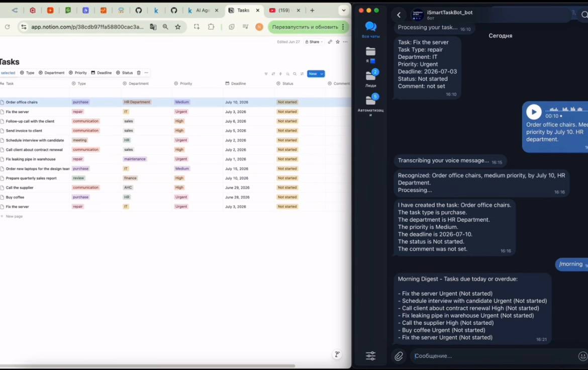Image resolution: width=588 pixels, height=370 pixels.
Task: Click the database sort icon
Action: click(273, 74)
